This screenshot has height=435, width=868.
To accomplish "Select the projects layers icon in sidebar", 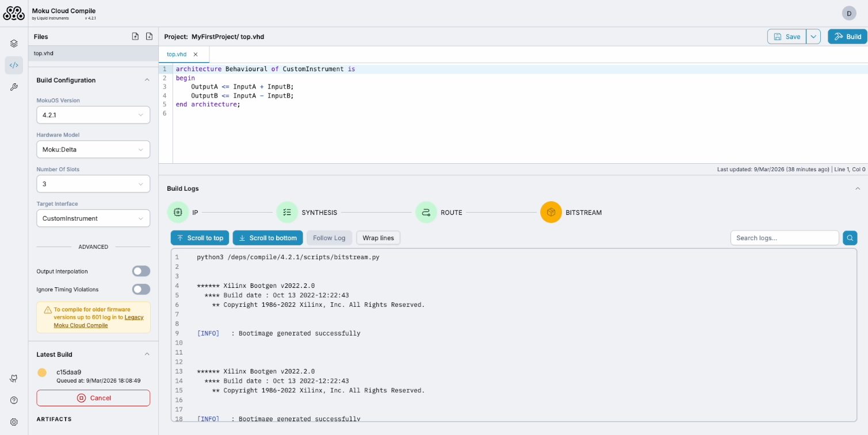I will pos(14,43).
